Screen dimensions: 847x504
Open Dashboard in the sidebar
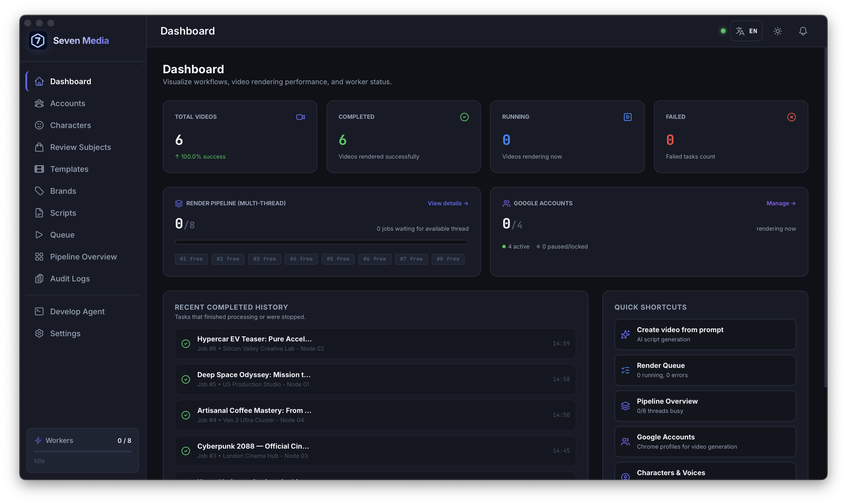[x=83, y=82]
